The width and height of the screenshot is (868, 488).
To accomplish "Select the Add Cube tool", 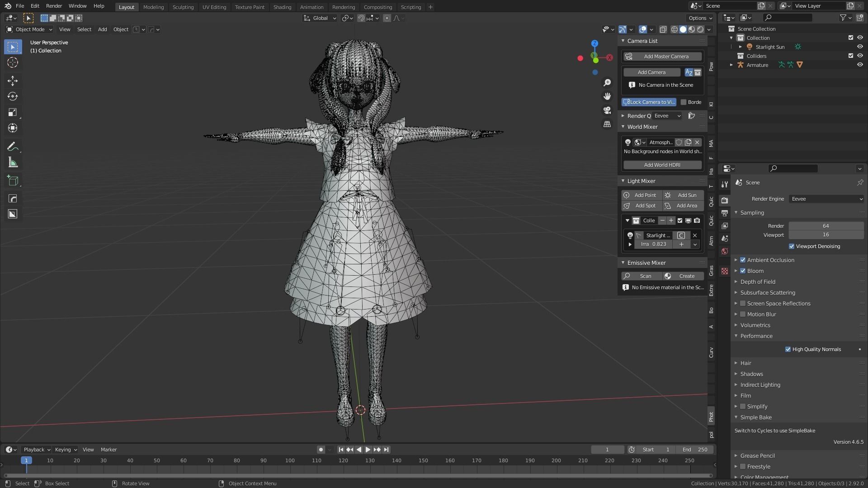I will tap(13, 181).
